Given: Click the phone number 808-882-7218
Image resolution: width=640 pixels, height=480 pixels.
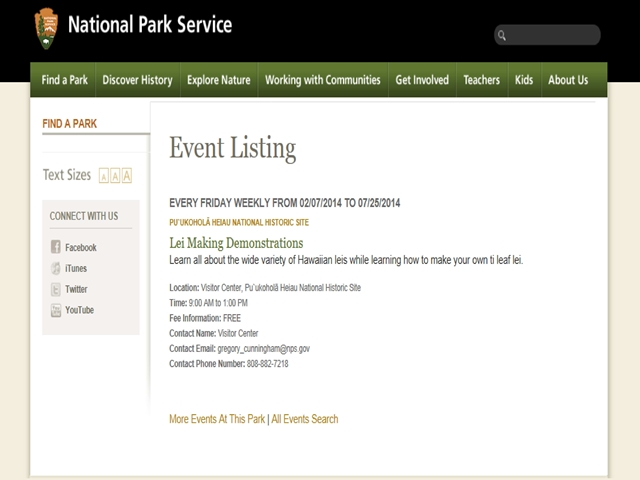Looking at the screenshot, I should pos(268,364).
